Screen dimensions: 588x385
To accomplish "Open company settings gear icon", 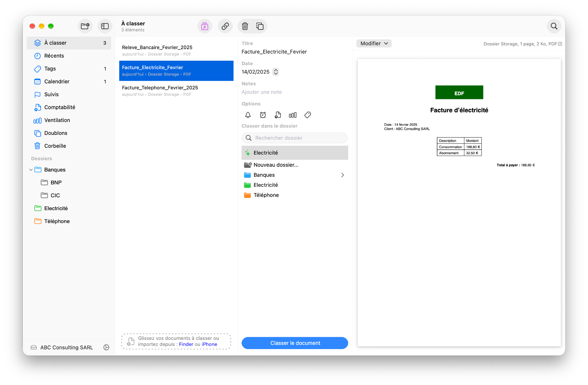I will click(106, 347).
